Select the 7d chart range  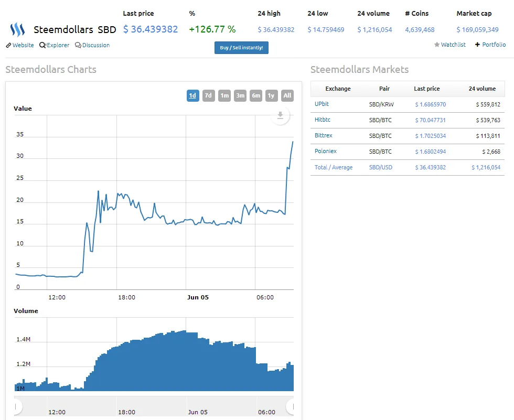[x=209, y=95]
